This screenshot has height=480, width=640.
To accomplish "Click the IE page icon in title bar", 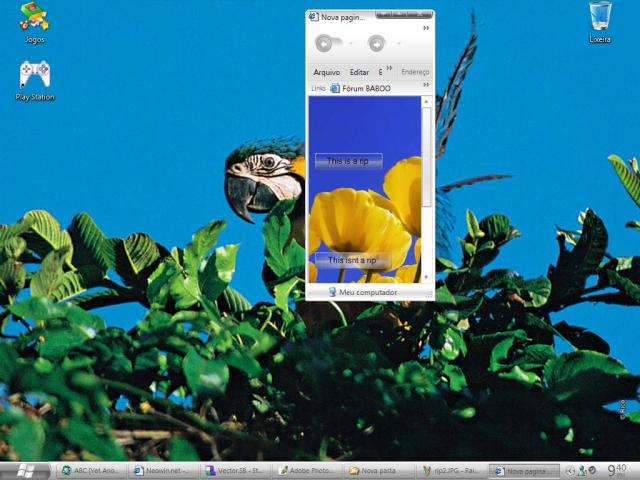I will point(313,17).
